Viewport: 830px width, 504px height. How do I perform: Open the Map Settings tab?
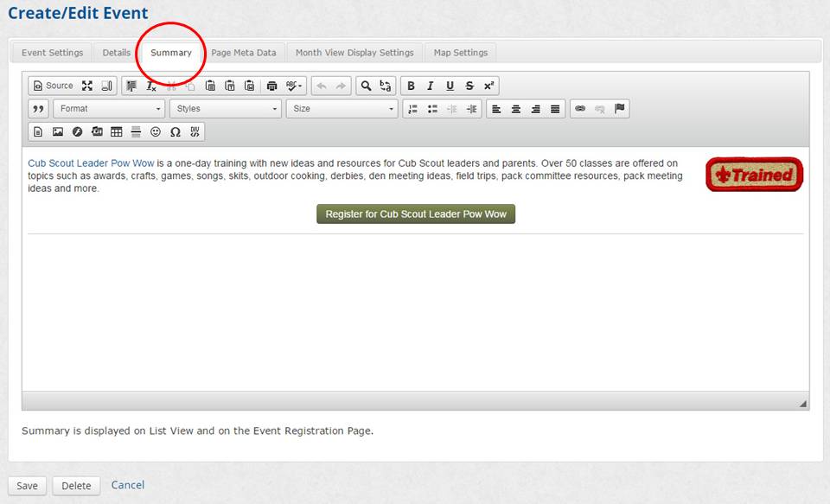[x=461, y=53]
